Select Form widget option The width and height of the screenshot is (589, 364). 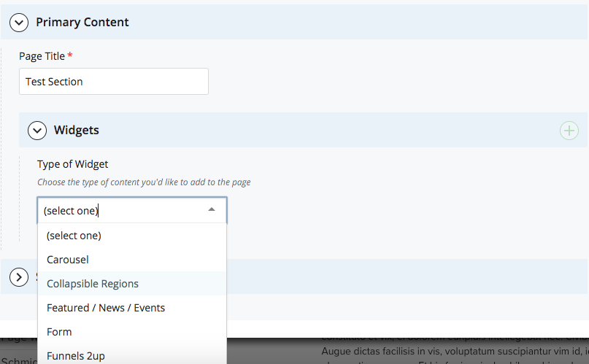coord(132,332)
